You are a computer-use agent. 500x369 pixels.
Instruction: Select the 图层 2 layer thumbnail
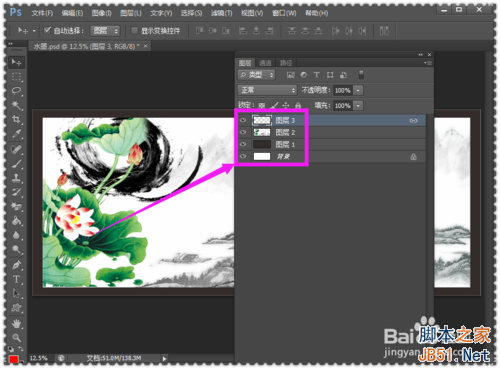pos(262,132)
